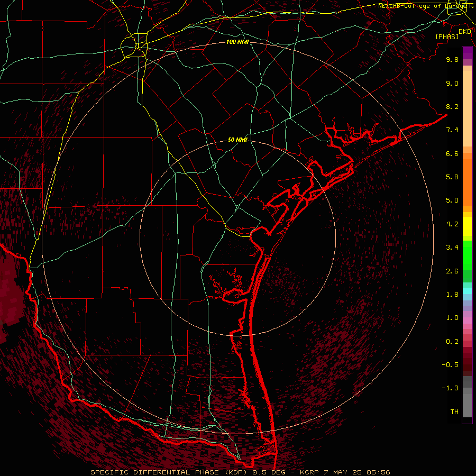This screenshot has width=476, height=476.
Task: Pick the purple segment atop the color bar
Action: [467, 53]
